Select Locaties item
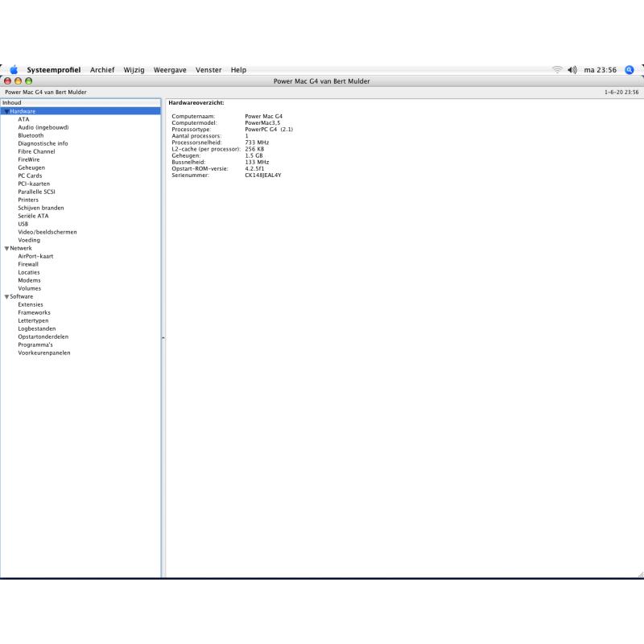 coord(29,272)
